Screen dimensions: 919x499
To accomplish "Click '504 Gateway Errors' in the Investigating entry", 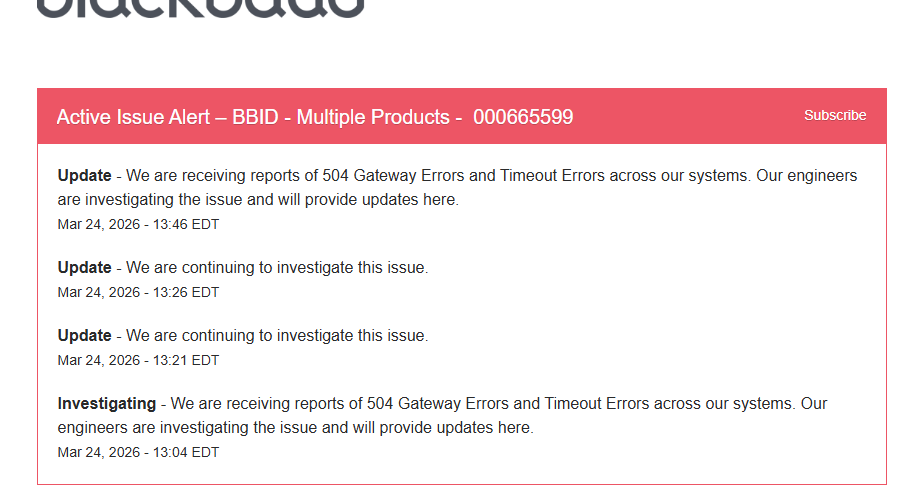I will tap(438, 403).
